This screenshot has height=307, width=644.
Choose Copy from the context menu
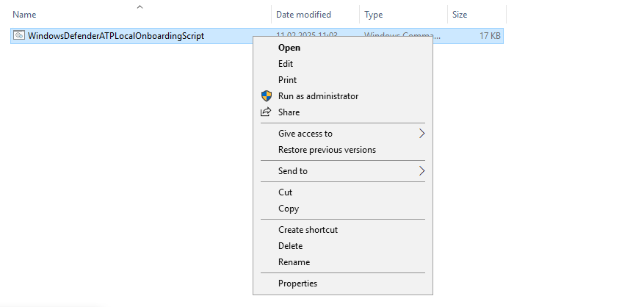(x=289, y=209)
